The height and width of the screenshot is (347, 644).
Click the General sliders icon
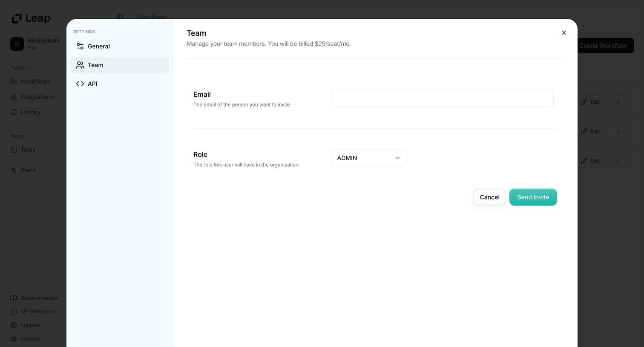click(80, 46)
